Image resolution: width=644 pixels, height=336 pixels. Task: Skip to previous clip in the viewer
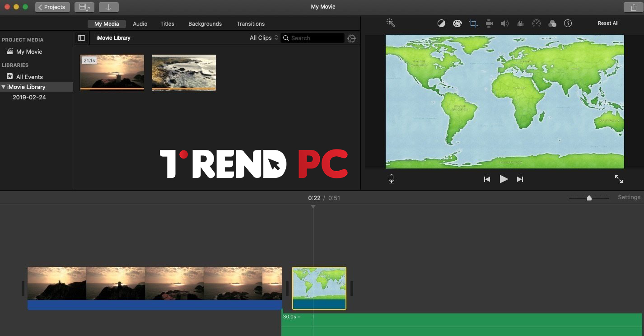click(x=487, y=179)
